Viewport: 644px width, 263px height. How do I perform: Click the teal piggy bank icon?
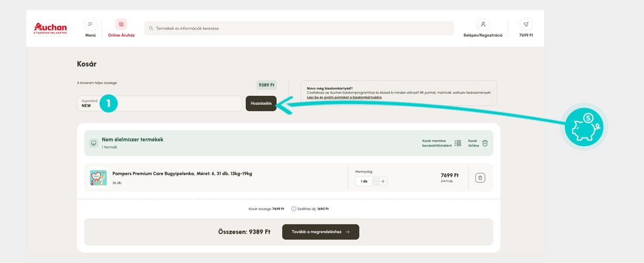click(583, 127)
